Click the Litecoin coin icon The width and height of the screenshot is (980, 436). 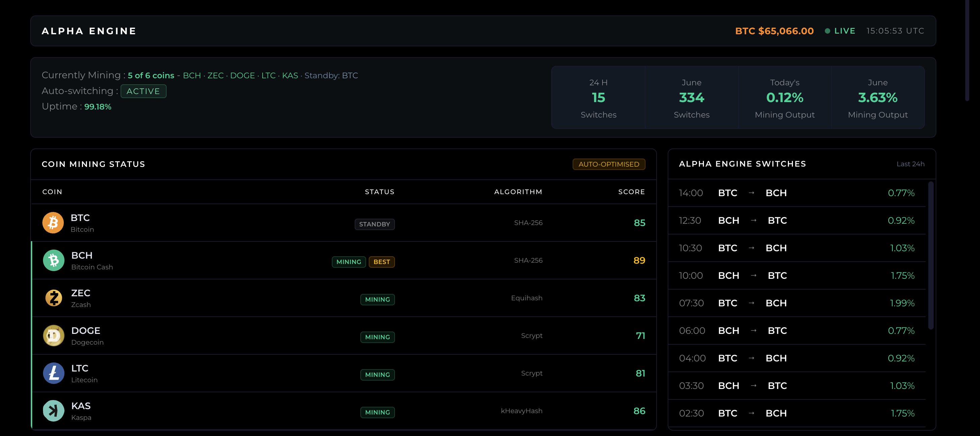pyautogui.click(x=54, y=373)
